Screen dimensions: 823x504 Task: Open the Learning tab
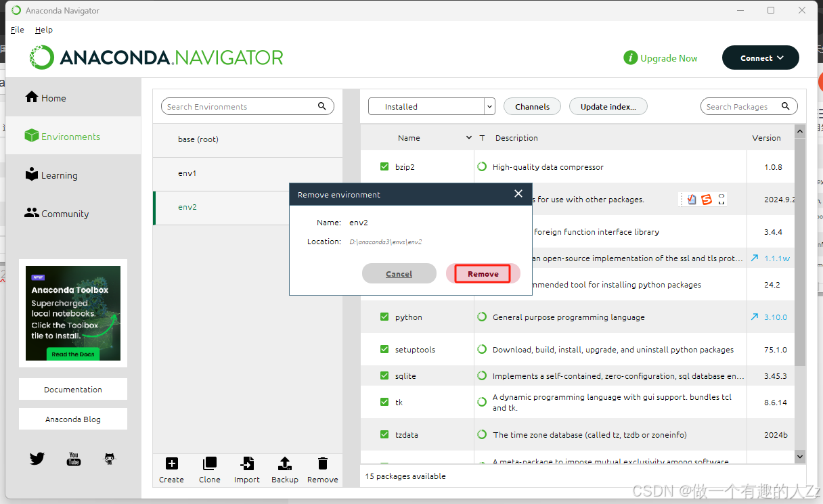tap(73, 175)
